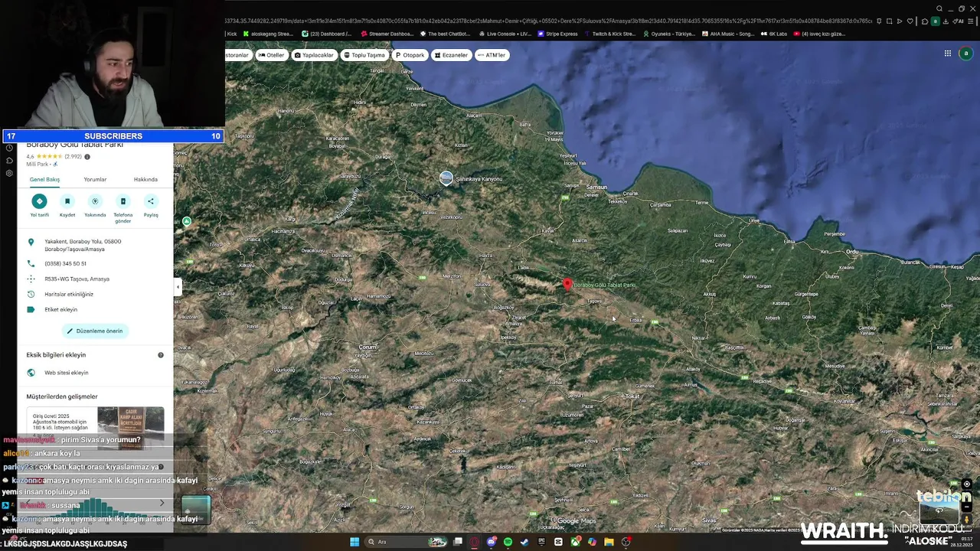The height and width of the screenshot is (551, 980).
Task: Open the recents clock icon in Maps sidebar
Action: (9, 148)
